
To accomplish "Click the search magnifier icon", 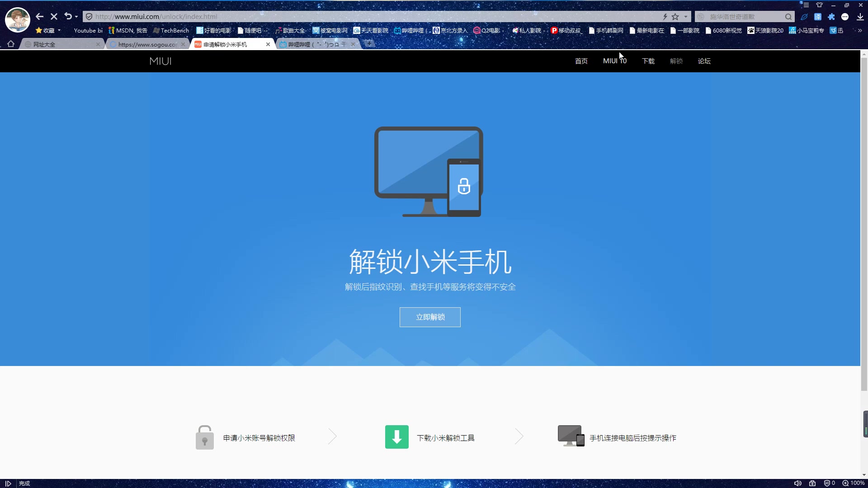I will click(788, 17).
